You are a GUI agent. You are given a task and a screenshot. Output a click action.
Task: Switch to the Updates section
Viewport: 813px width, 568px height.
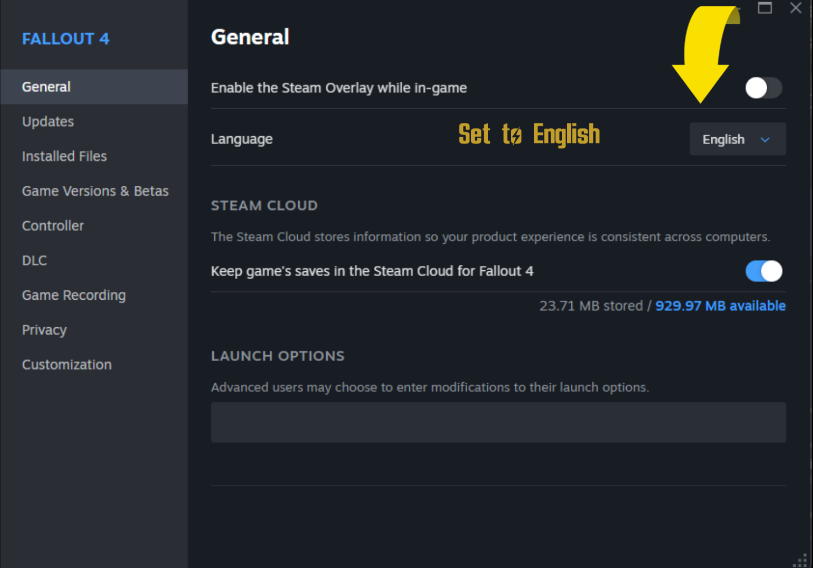click(48, 121)
